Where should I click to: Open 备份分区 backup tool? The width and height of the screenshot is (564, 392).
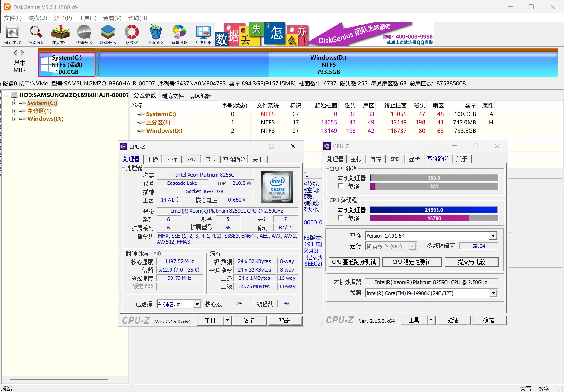click(x=180, y=35)
